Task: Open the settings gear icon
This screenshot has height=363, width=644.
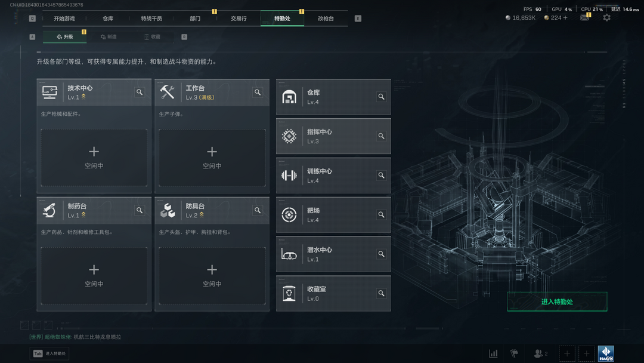Action: pos(606,18)
